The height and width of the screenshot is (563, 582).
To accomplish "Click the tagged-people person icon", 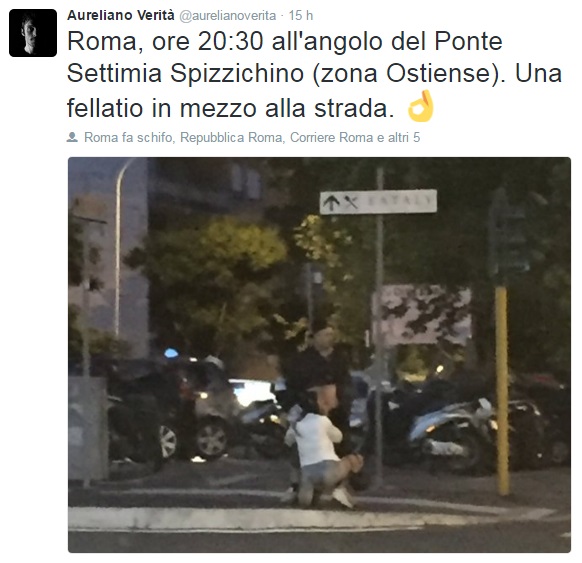I will (72, 137).
